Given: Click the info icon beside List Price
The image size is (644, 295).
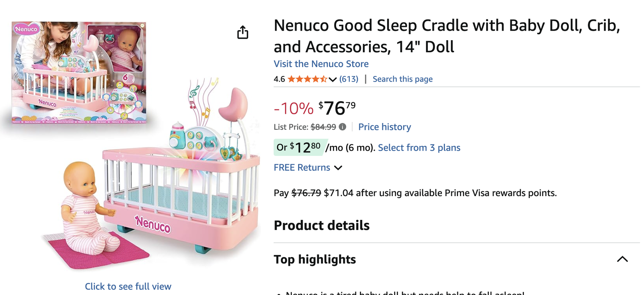Looking at the screenshot, I should 343,127.
